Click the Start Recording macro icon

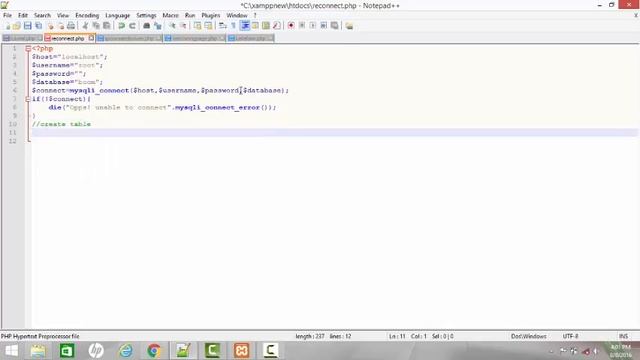click(x=291, y=26)
